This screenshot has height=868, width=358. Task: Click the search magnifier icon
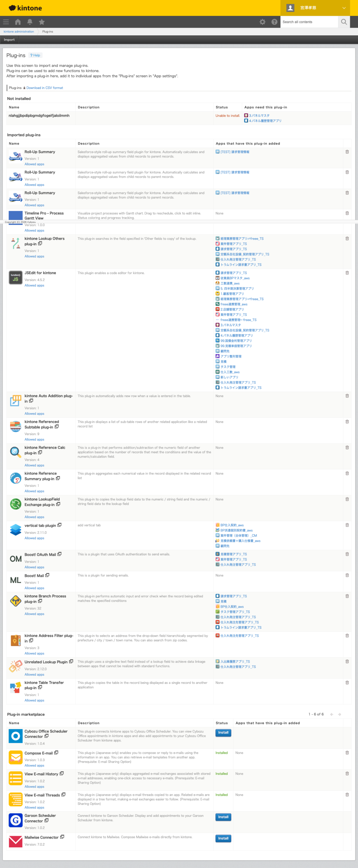click(344, 22)
